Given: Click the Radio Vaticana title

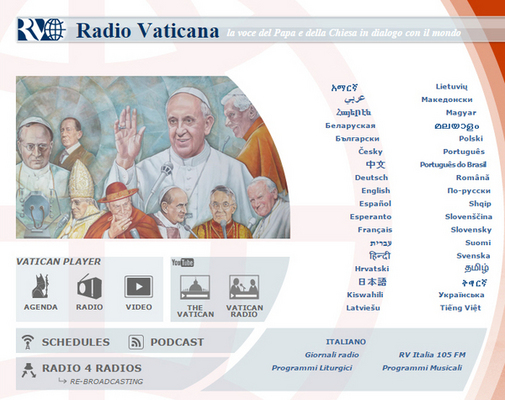Looking at the screenshot, I should click(x=148, y=31).
